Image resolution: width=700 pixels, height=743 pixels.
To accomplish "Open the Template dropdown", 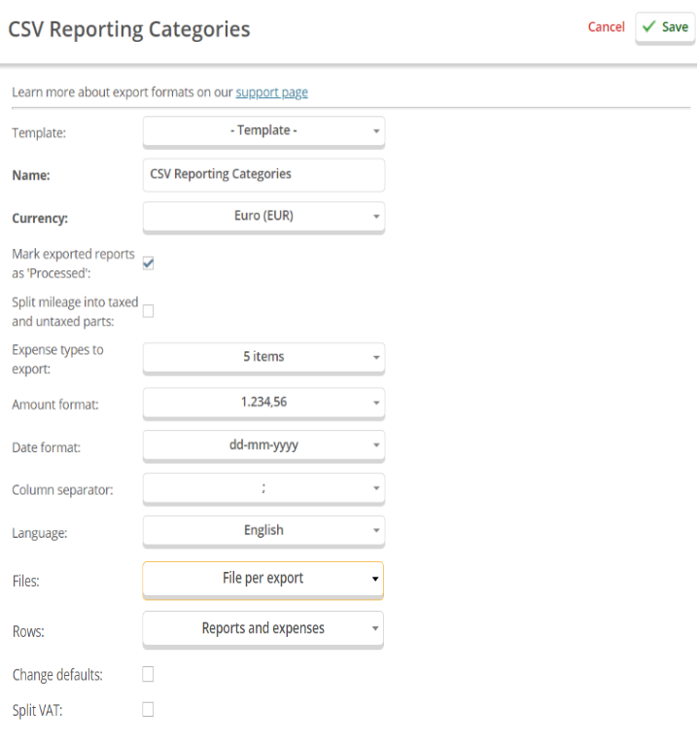I will (x=263, y=131).
